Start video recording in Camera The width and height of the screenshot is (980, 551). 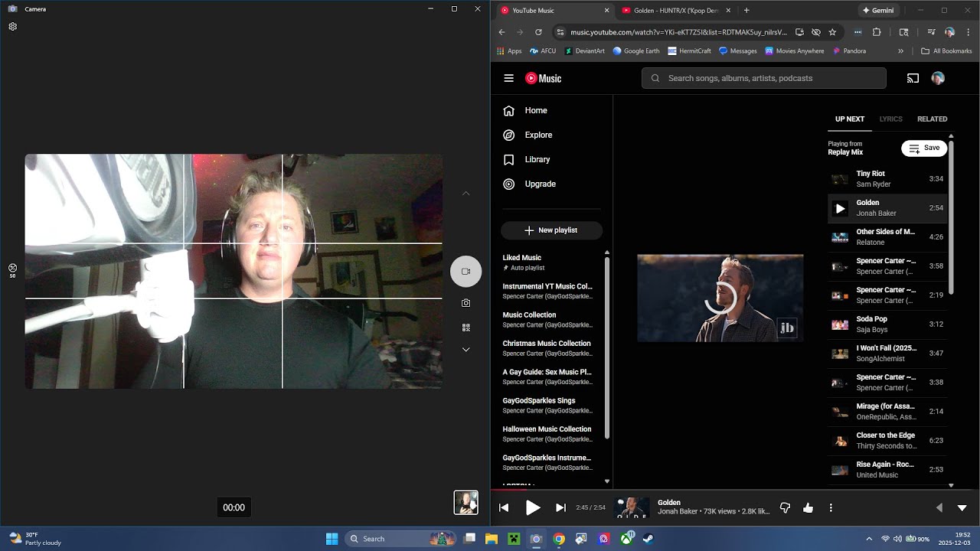pos(465,272)
